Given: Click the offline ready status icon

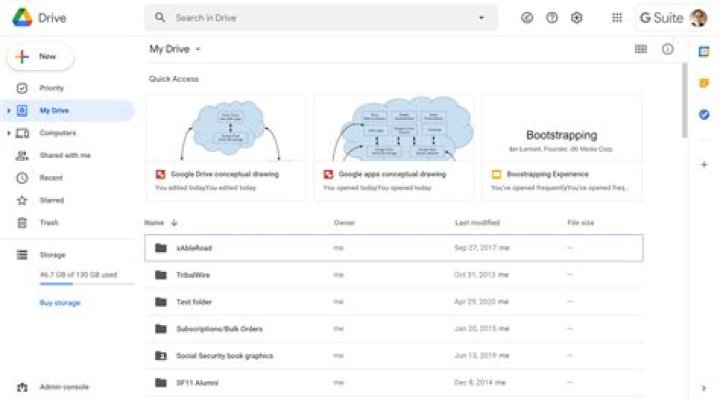Looking at the screenshot, I should click(x=527, y=18).
